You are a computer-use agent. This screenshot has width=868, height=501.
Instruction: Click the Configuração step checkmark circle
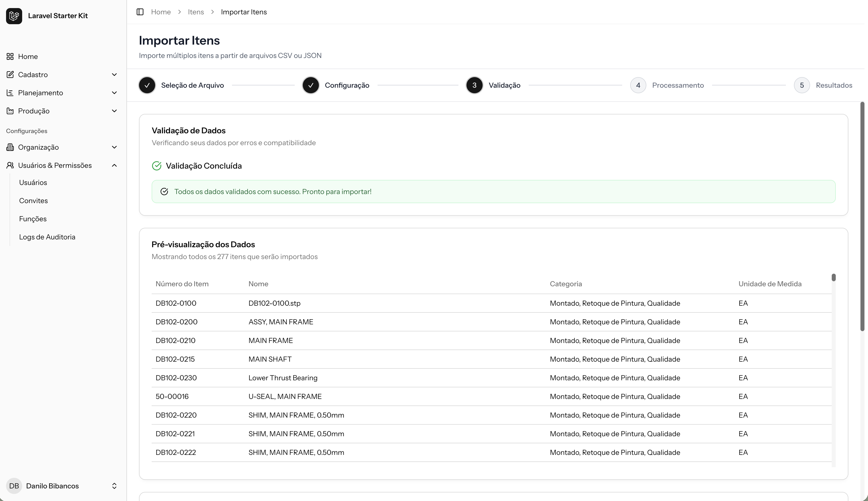click(x=311, y=85)
